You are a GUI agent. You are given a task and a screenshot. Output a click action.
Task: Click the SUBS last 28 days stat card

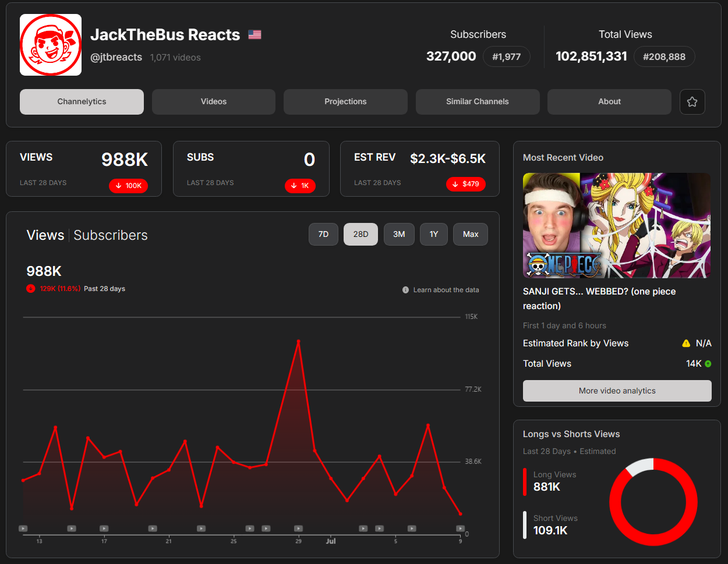[x=251, y=169]
